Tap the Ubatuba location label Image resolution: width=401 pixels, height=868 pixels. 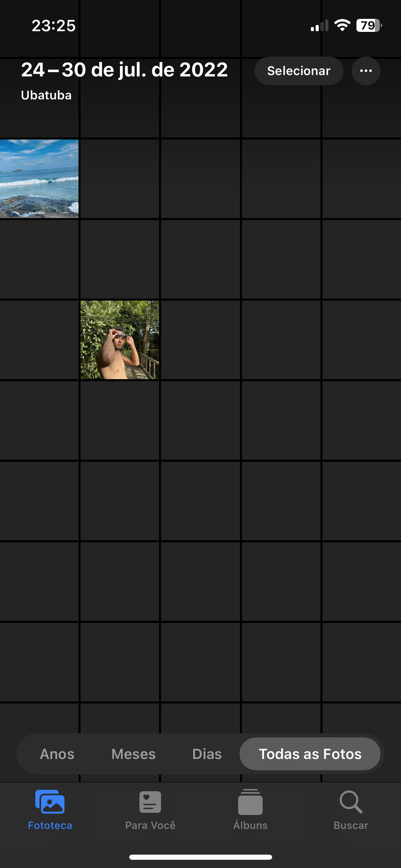point(46,95)
